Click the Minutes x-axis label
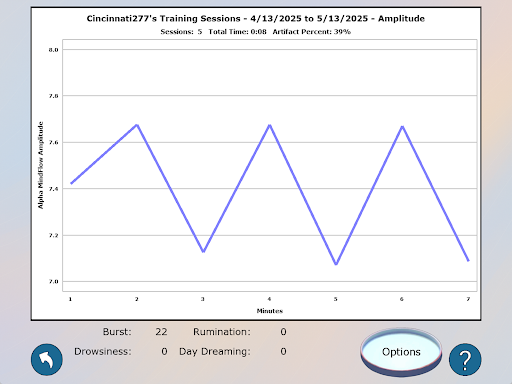 pos(270,311)
